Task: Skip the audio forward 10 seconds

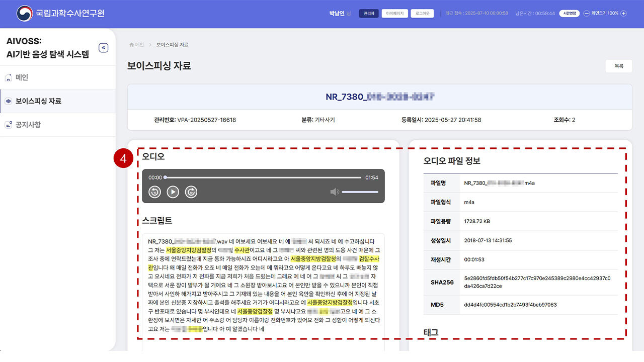Action: point(191,192)
